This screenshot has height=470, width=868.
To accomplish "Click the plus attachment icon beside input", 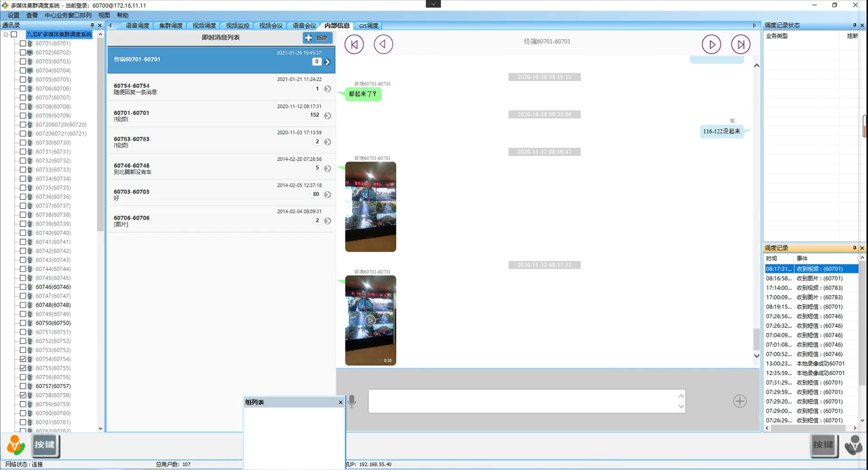I will (x=739, y=401).
